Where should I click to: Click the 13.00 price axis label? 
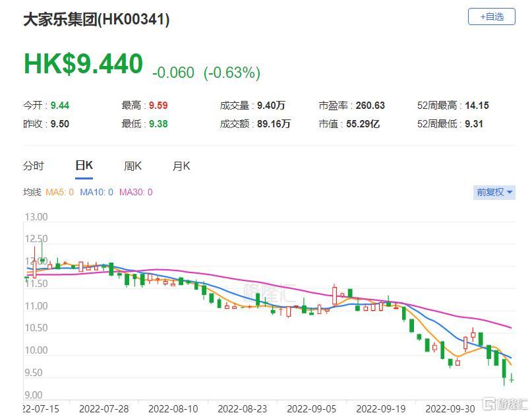[36, 216]
